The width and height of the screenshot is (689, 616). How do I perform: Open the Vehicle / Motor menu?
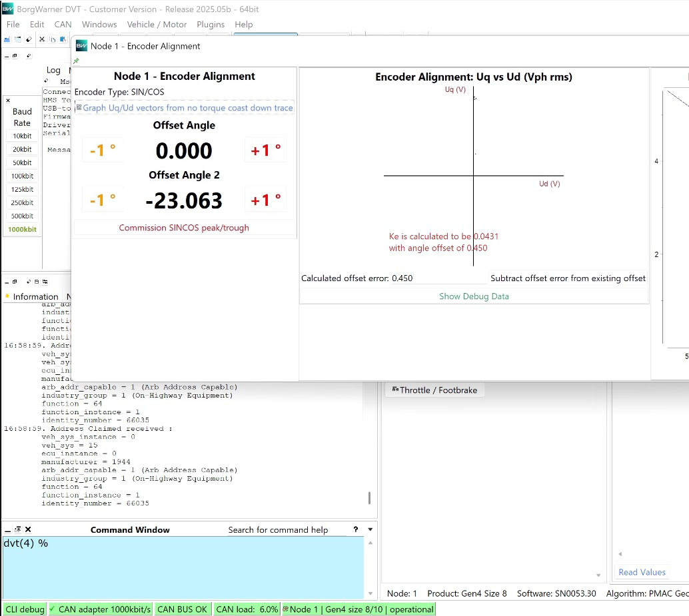point(157,25)
